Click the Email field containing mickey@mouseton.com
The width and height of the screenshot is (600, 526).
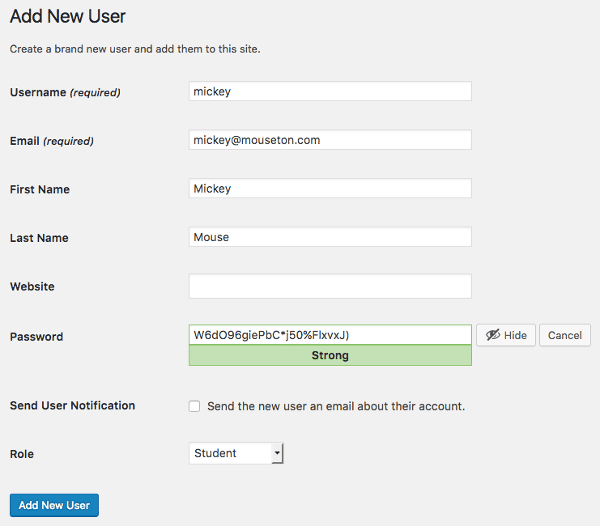tap(330, 140)
